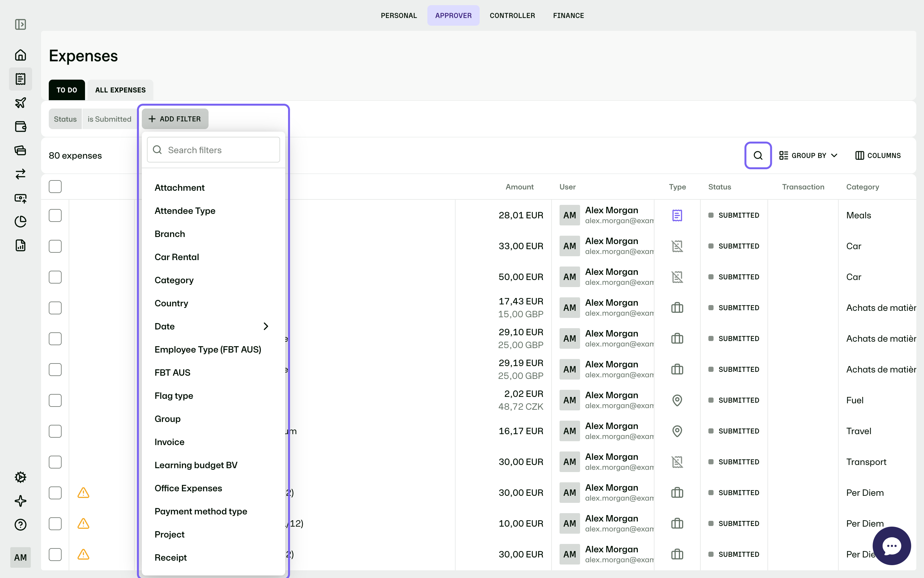Open the 'is Submitted' filter condition dropdown
924x578 pixels.
(110, 119)
